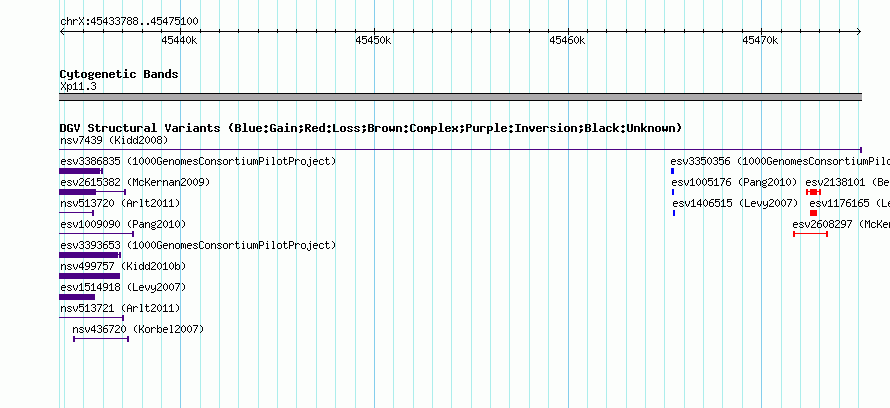The height and width of the screenshot is (408, 890).
Task: Click the 45470k ruler tick label
Action: pyautogui.click(x=761, y=40)
